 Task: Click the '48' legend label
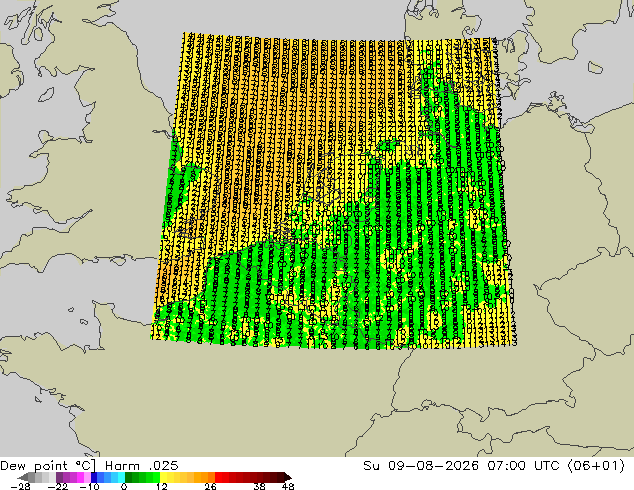tap(288, 486)
